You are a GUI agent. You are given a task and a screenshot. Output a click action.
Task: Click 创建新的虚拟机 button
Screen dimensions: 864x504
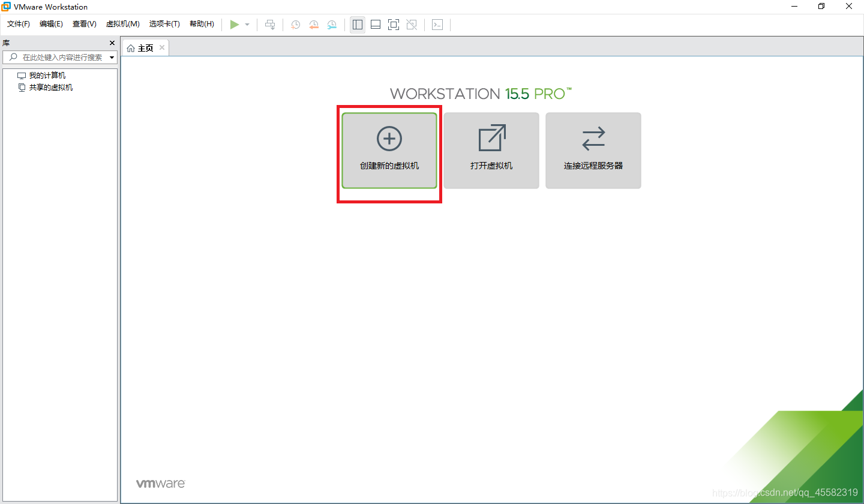(x=389, y=151)
